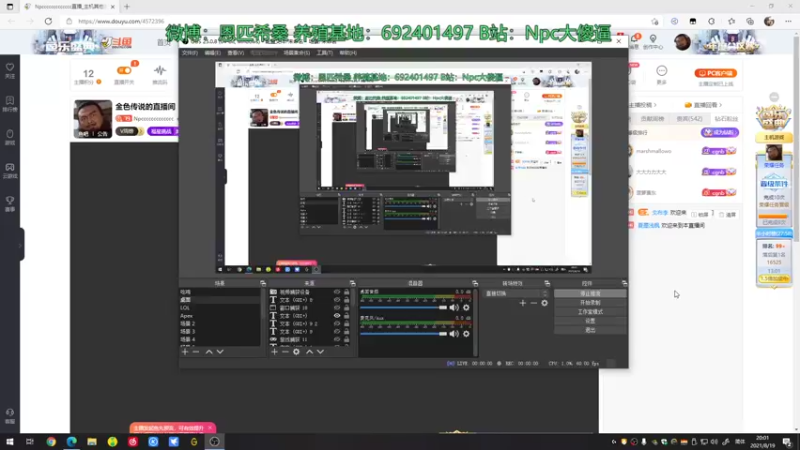Remove the selected source with the minus icon
This screenshot has width=800, height=450.
pyautogui.click(x=285, y=352)
